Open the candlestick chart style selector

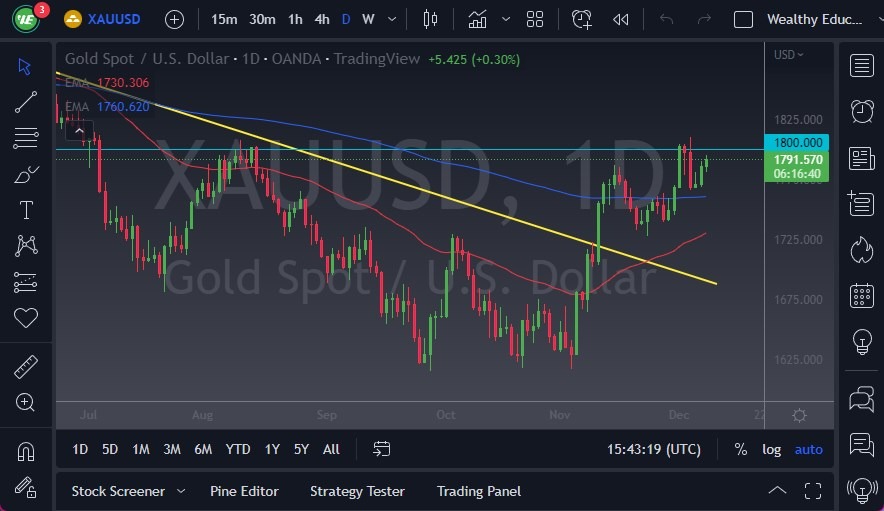(x=431, y=19)
